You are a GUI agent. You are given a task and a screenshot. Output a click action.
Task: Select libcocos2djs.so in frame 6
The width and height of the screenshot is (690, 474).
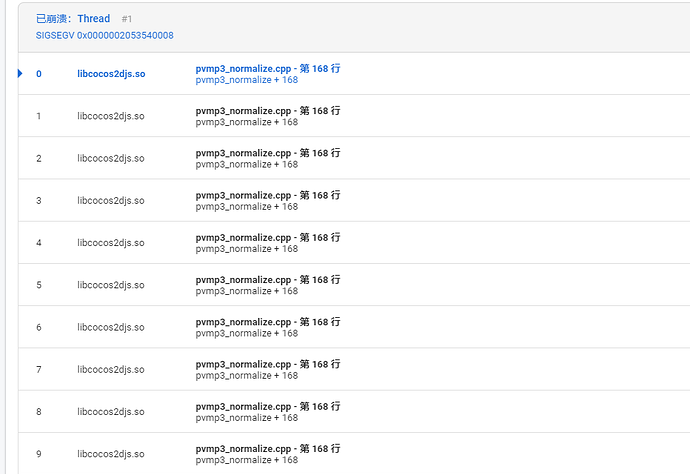point(111,327)
